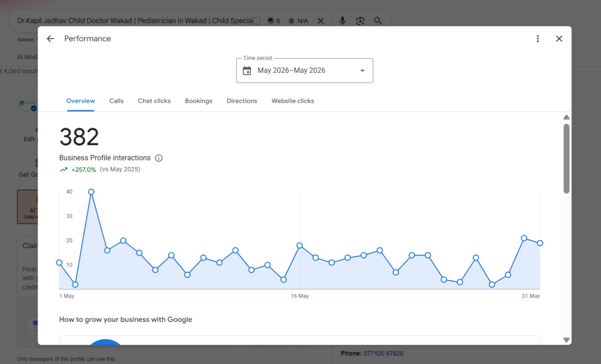Click the magnifier search icon

click(x=378, y=21)
